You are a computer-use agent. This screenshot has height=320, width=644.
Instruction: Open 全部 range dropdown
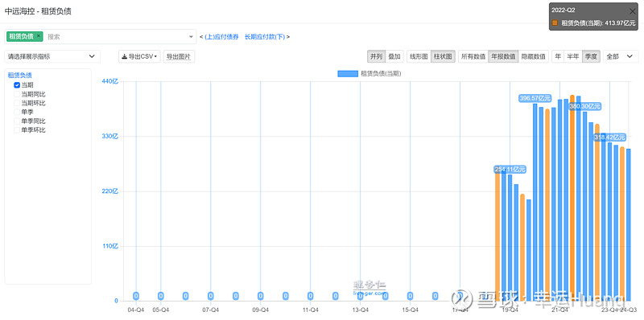621,56
